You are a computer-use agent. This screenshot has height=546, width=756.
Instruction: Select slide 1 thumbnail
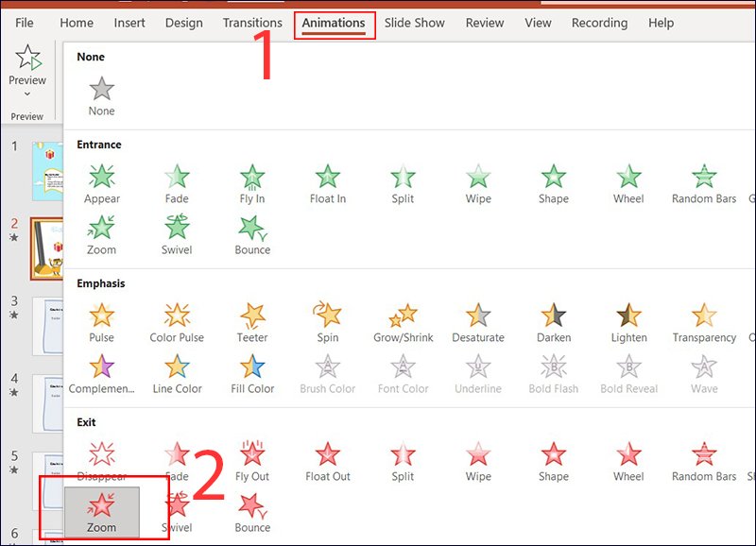coord(47,171)
